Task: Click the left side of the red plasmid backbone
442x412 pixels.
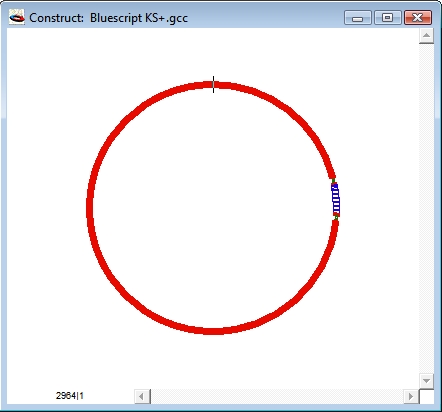Action: 90,207
